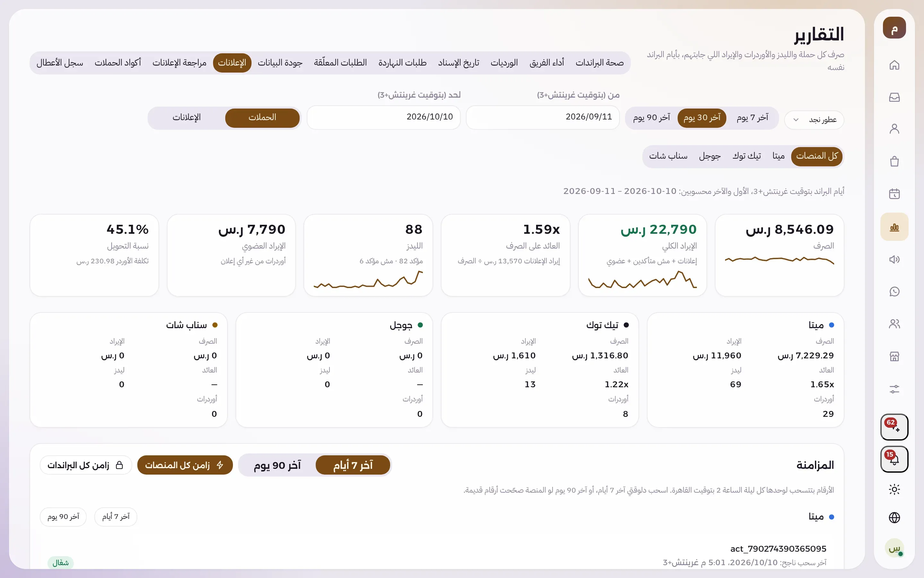Click the spend sparkline chart in الصرف card
Viewport: 924px width, 578px height.
tap(779, 260)
